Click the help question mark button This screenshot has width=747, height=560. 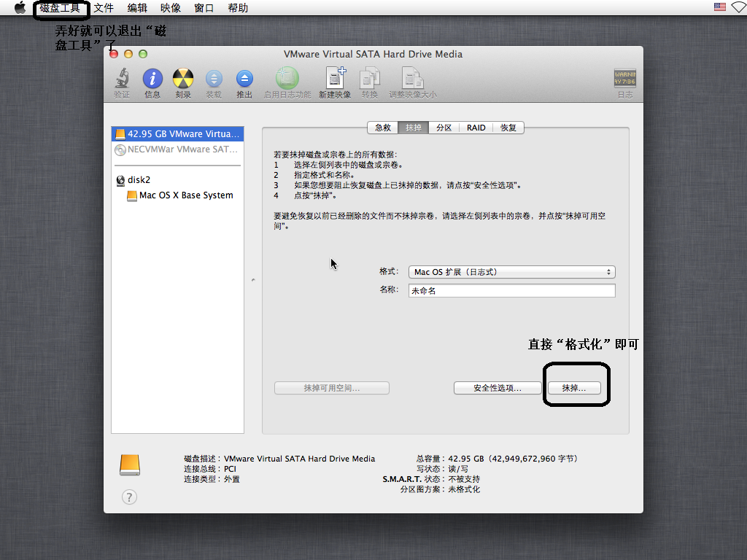[129, 497]
